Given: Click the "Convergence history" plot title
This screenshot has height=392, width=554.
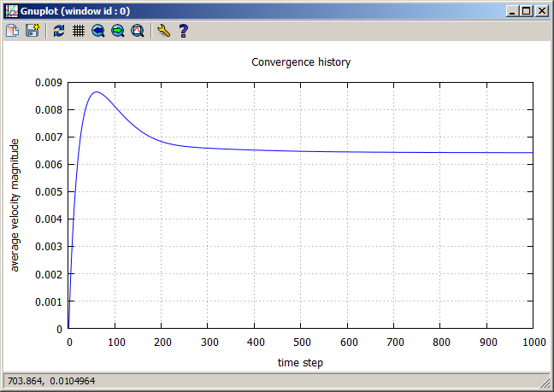Looking at the screenshot, I should 300,62.
